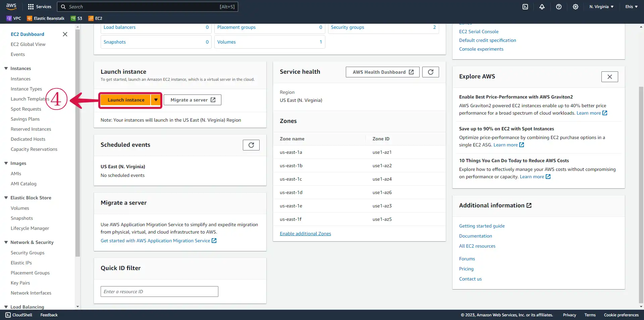Screen dimensions: 644x320
Task: Open the Launch instance dropdown arrow
Action: pyautogui.click(x=156, y=100)
